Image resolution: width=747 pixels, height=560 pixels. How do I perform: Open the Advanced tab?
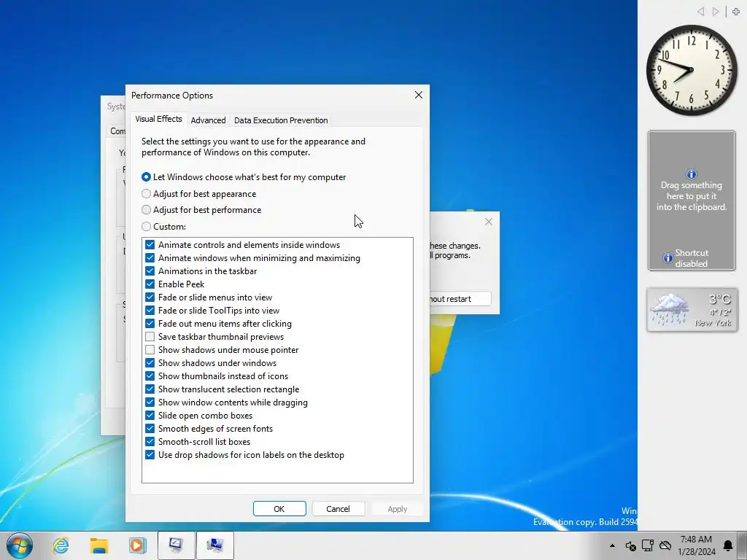(x=208, y=120)
